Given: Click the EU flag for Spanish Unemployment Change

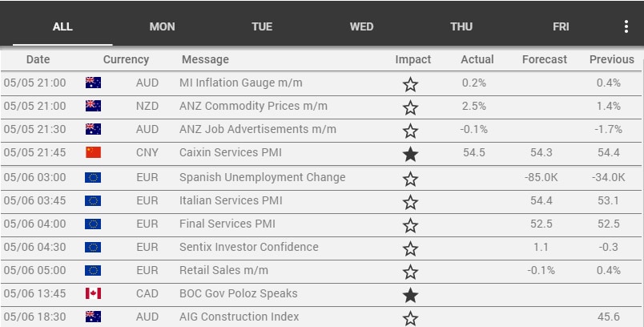Looking at the screenshot, I should (94, 177).
